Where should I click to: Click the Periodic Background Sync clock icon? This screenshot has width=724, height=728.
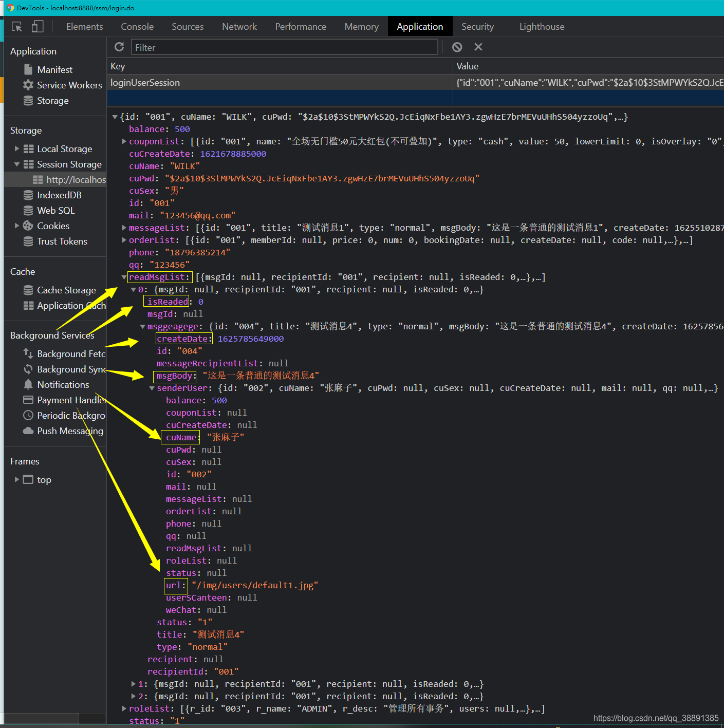tap(28, 415)
